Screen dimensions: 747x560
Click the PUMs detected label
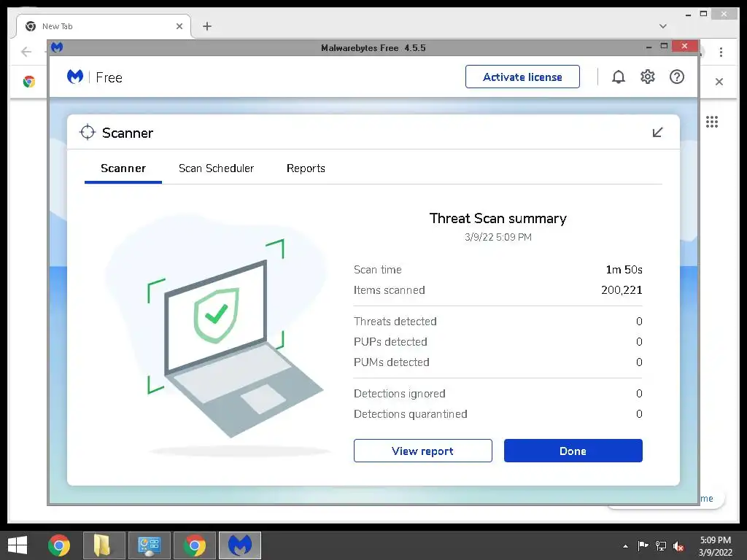point(391,362)
